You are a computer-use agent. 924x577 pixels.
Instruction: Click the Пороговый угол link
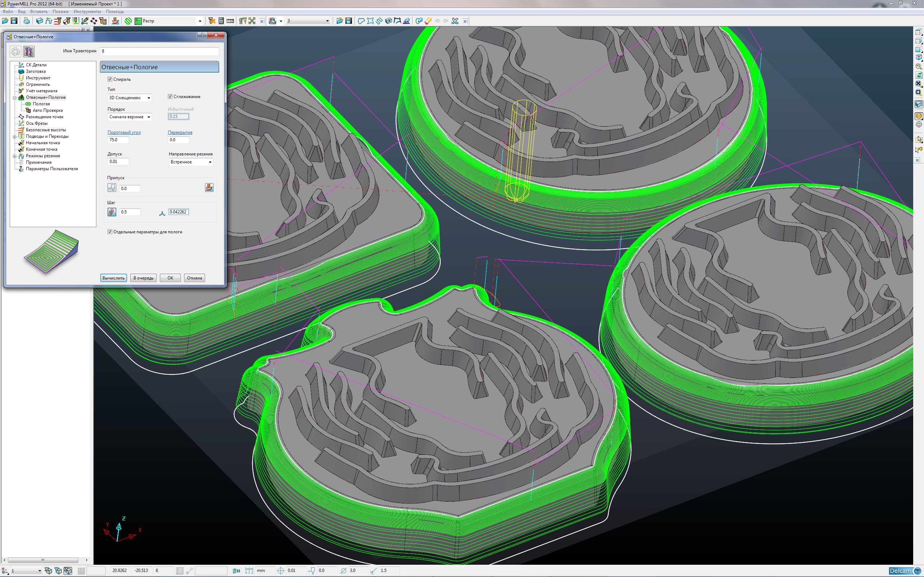coord(124,132)
